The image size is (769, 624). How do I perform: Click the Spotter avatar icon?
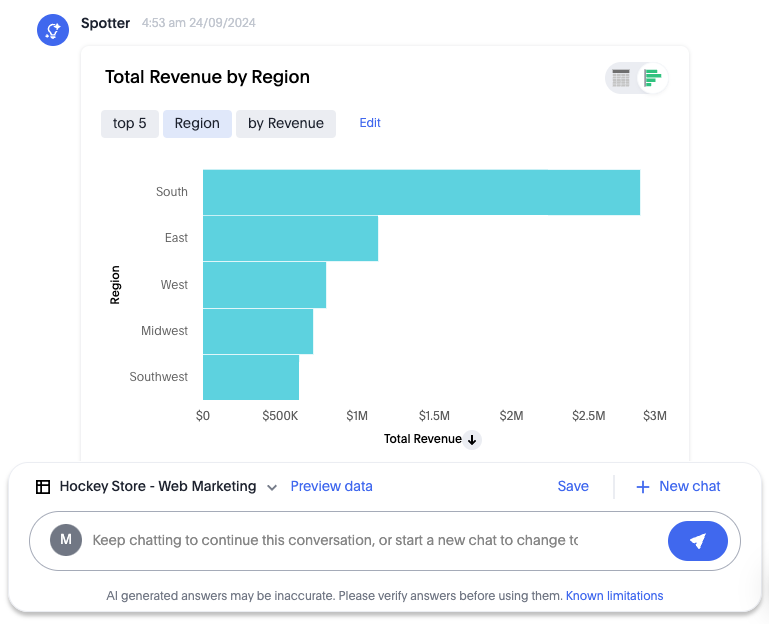tap(52, 30)
